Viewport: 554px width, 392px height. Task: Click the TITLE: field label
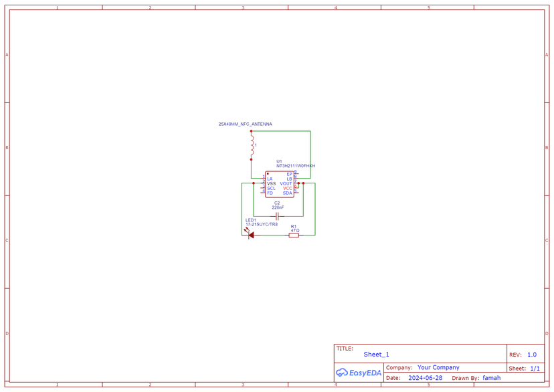345,349
